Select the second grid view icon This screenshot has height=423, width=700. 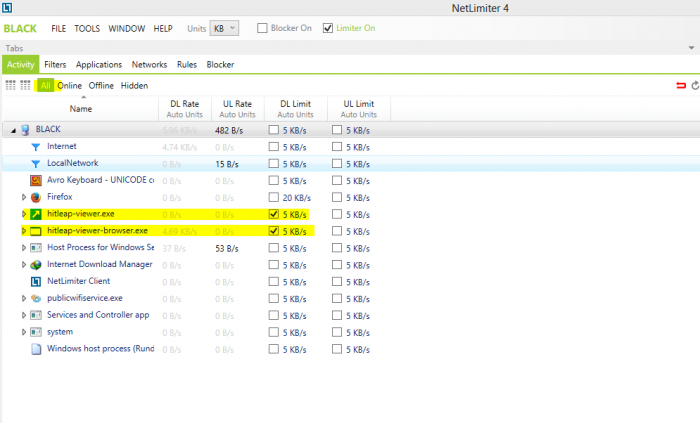pyautogui.click(x=25, y=85)
